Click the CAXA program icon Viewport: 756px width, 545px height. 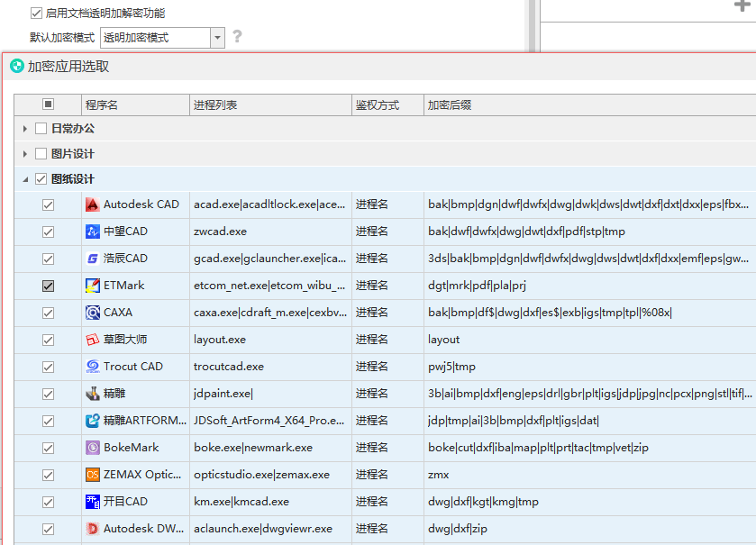coord(93,313)
